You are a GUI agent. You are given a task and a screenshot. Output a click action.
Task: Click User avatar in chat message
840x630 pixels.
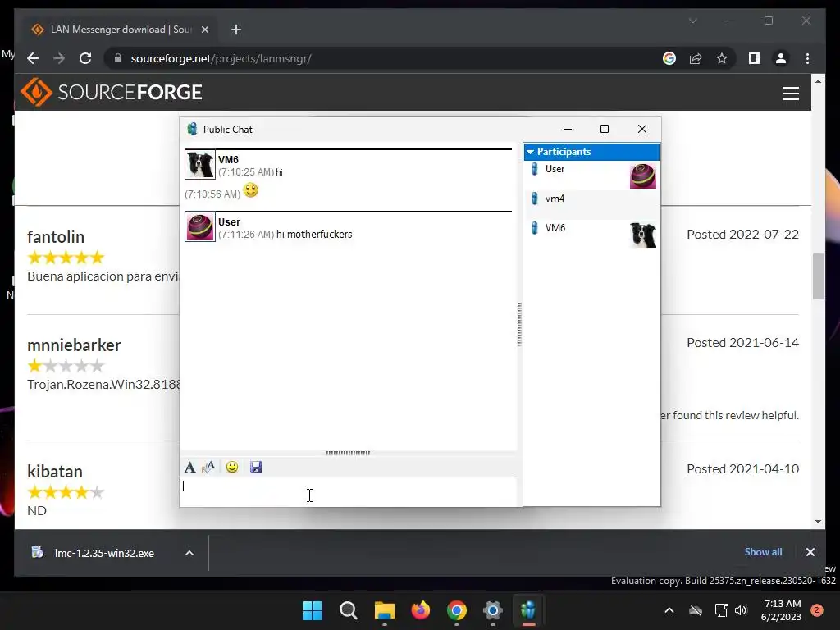tap(200, 226)
